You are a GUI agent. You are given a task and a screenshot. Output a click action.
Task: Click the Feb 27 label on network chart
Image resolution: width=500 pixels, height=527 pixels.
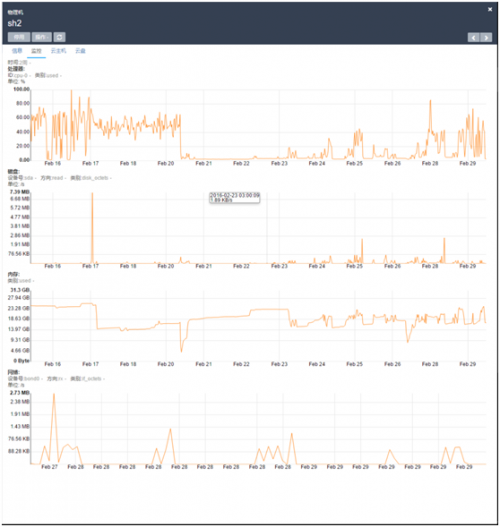[x=49, y=467]
